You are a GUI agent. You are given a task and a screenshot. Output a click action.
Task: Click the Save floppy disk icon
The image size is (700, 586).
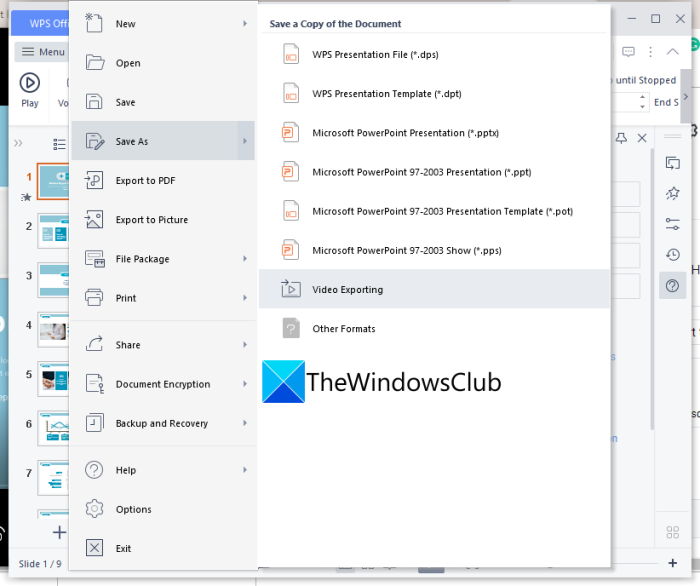tap(94, 102)
